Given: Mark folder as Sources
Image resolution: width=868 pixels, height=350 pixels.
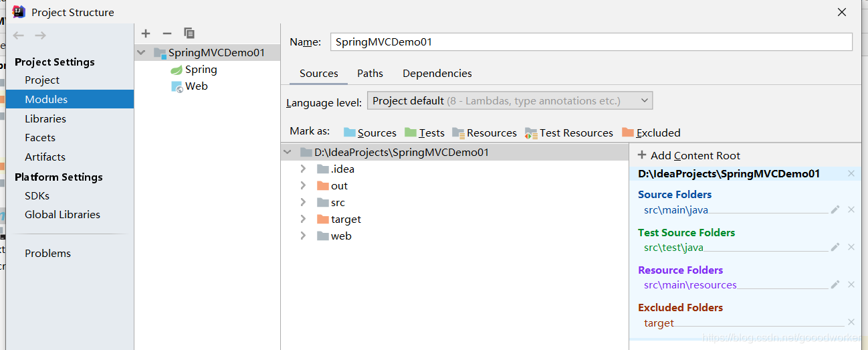Looking at the screenshot, I should tap(370, 133).
